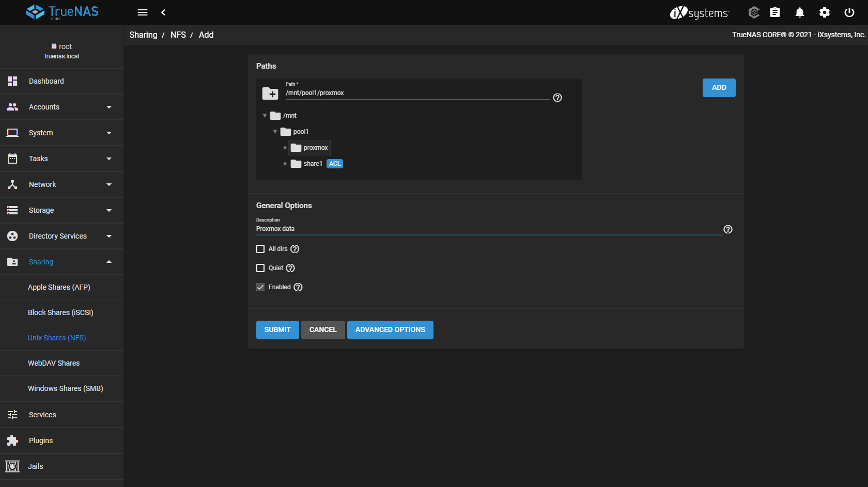Image resolution: width=868 pixels, height=487 pixels.
Task: Select the share1 folder in tree
Action: (x=306, y=164)
